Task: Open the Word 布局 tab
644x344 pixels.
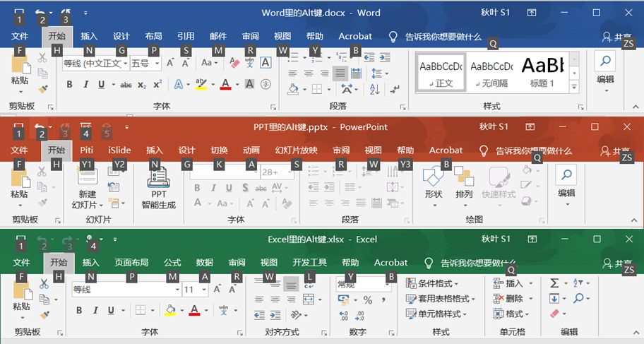Action: click(153, 36)
